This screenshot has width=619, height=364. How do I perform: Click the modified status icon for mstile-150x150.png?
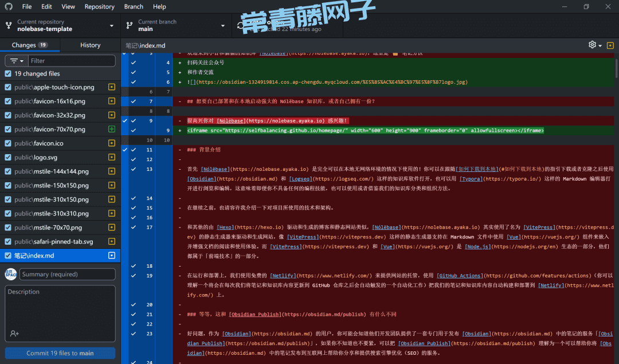(x=112, y=185)
